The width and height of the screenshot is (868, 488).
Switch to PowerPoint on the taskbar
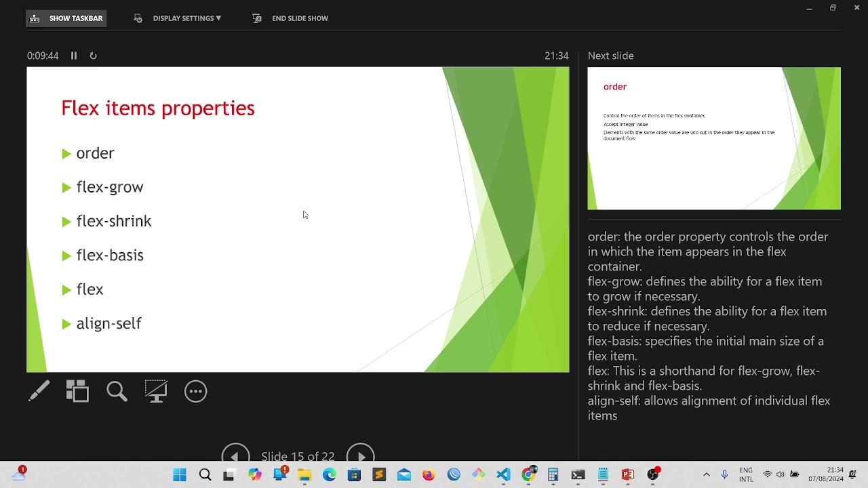(x=628, y=475)
